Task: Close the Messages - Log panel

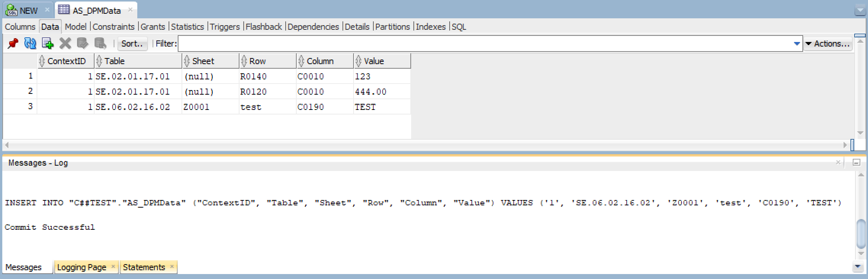Action: (838, 163)
